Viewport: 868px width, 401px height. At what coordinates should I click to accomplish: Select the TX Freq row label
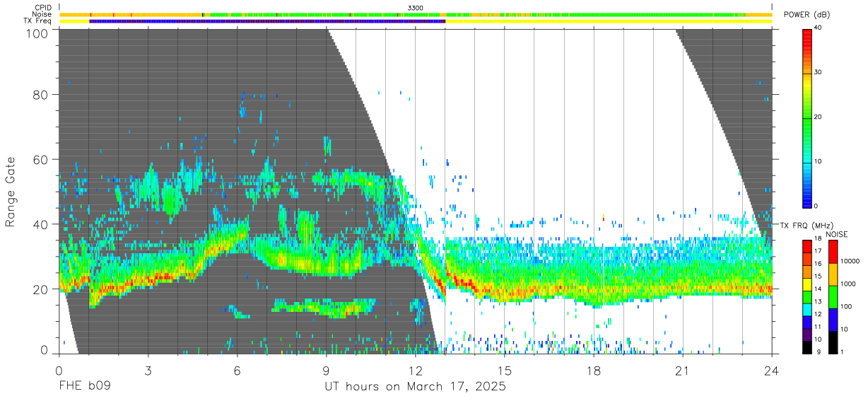pyautogui.click(x=38, y=21)
